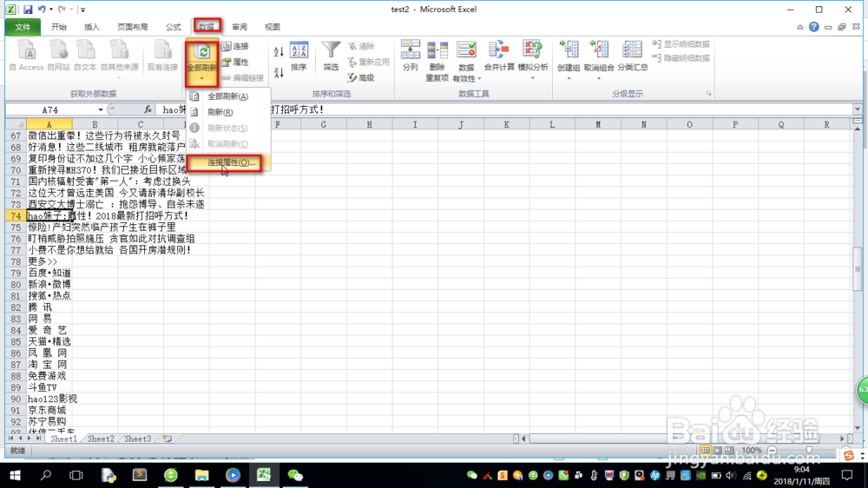Screen dimensions: 868x488
Task: Click the vertical scrollbar down arrow
Action: (858, 427)
